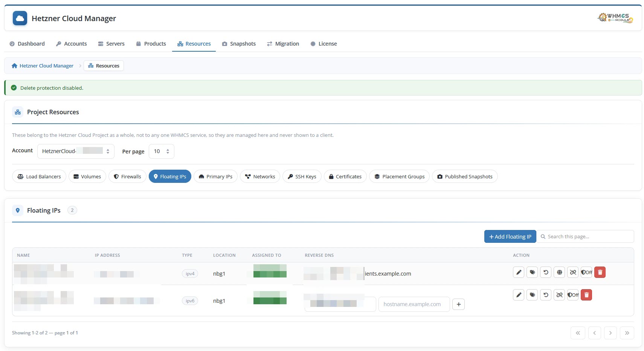644x351 pixels.
Task: Click the broken-link unassign icon in the ipv6 row
Action: click(559, 295)
